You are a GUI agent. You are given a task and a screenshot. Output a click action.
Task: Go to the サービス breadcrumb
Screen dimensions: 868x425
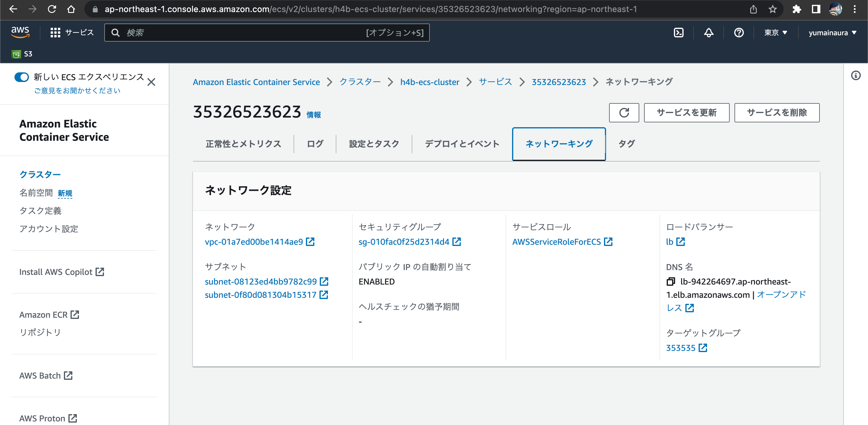click(495, 82)
